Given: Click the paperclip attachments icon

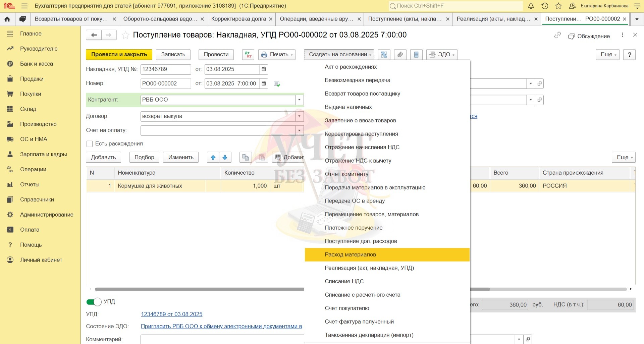Looking at the screenshot, I should 400,55.
